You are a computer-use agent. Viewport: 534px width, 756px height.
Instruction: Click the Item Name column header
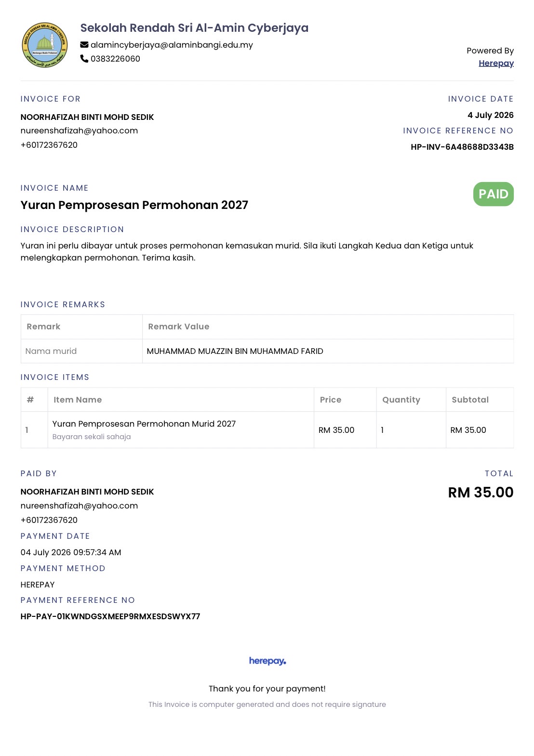(78, 400)
